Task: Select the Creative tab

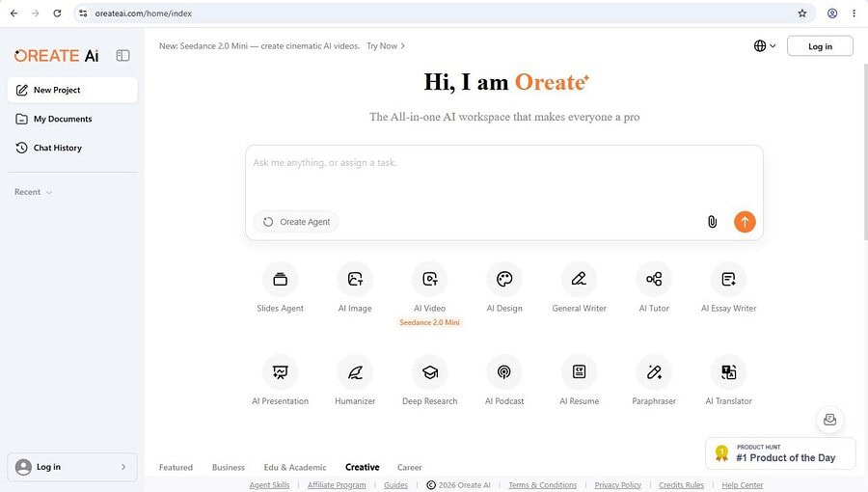Action: [363, 467]
